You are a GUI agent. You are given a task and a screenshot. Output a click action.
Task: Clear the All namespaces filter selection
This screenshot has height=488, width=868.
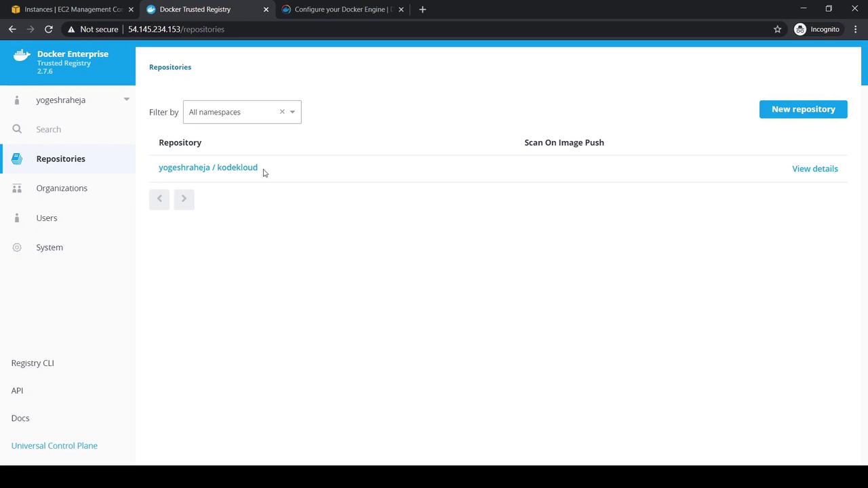coord(282,112)
